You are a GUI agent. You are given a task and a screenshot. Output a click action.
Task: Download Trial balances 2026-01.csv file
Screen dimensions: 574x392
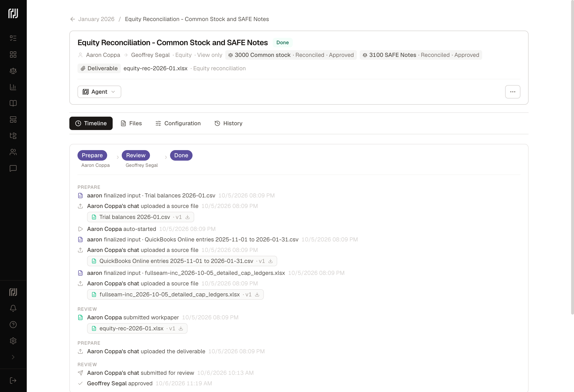coord(188,217)
